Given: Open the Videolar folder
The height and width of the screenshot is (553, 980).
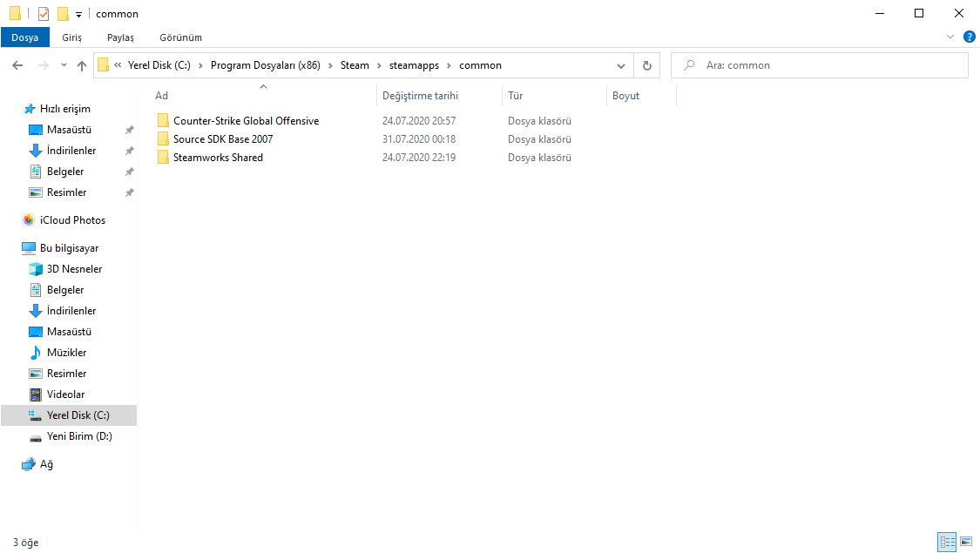Looking at the screenshot, I should click(x=65, y=395).
